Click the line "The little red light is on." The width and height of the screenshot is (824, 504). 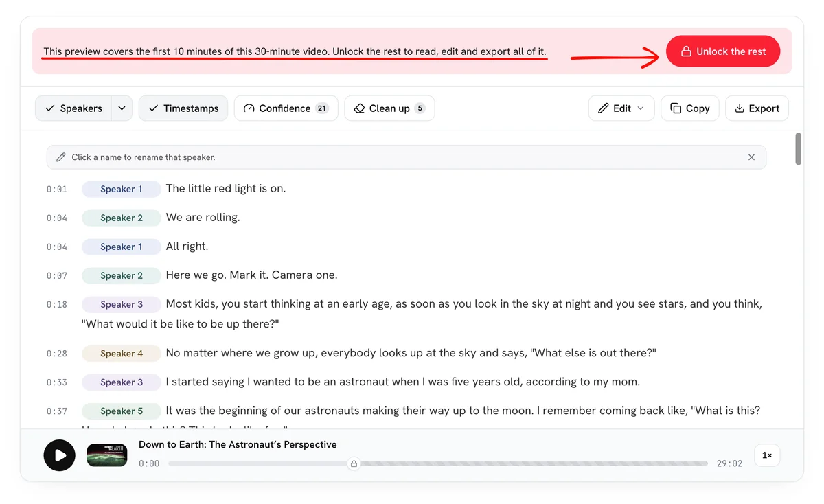[226, 189]
